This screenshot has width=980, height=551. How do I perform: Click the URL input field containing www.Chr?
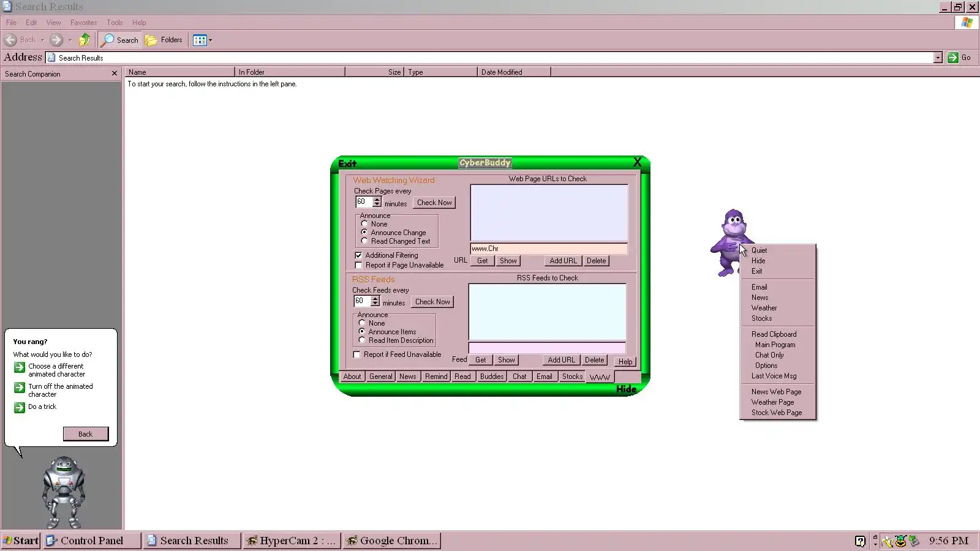click(x=549, y=249)
